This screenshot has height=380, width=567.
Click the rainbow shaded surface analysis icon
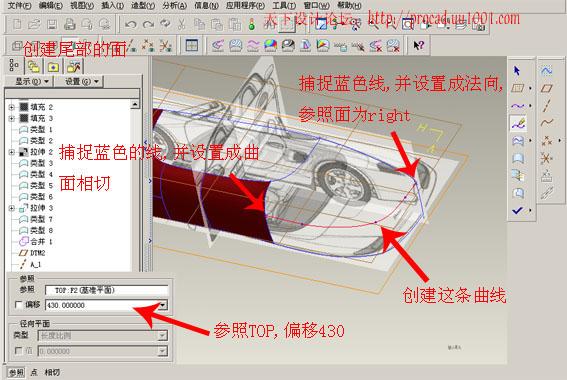270,45
